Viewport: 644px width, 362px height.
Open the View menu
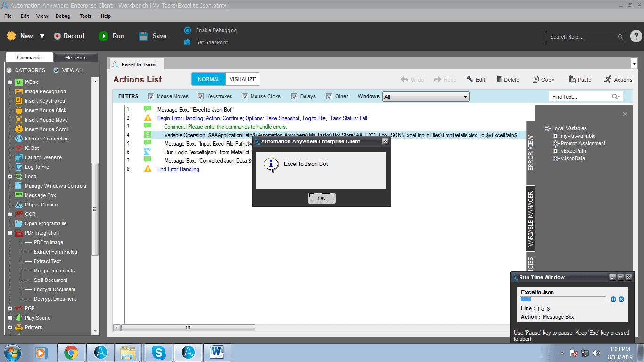coord(42,16)
